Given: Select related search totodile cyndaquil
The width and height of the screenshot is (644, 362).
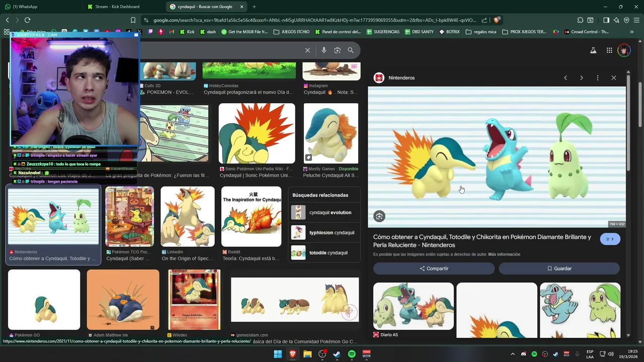Looking at the screenshot, I should pyautogui.click(x=326, y=252).
